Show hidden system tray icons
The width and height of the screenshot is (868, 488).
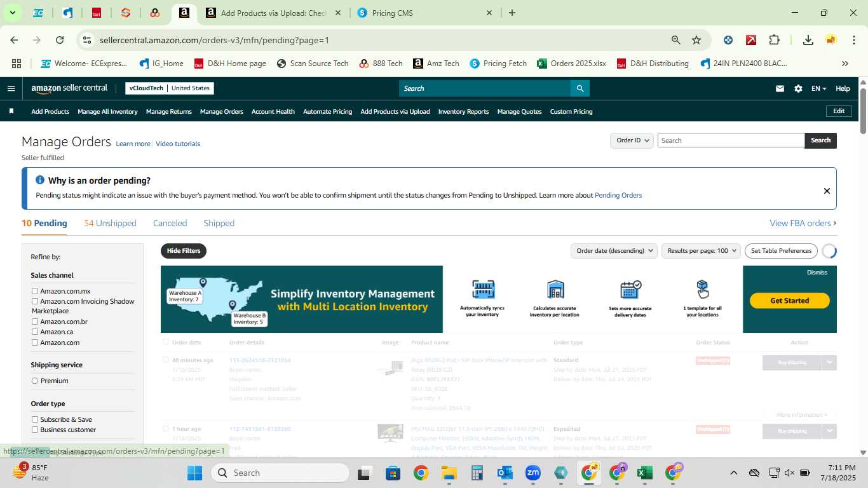click(733, 473)
